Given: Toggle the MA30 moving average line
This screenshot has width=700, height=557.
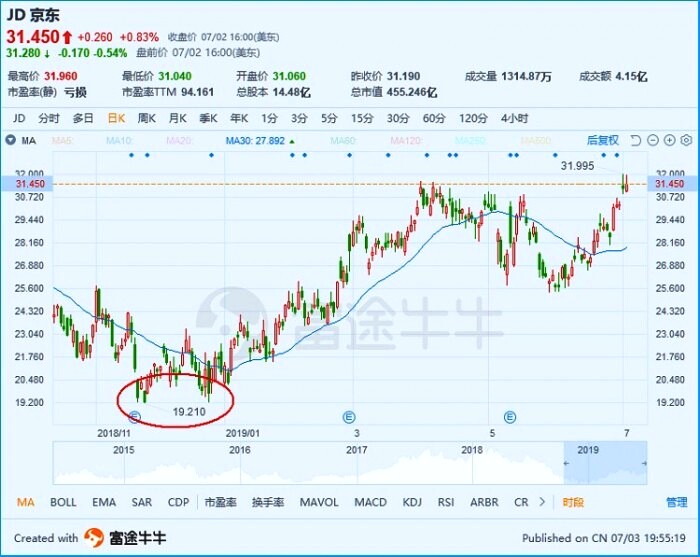Looking at the screenshot, I should [260, 141].
